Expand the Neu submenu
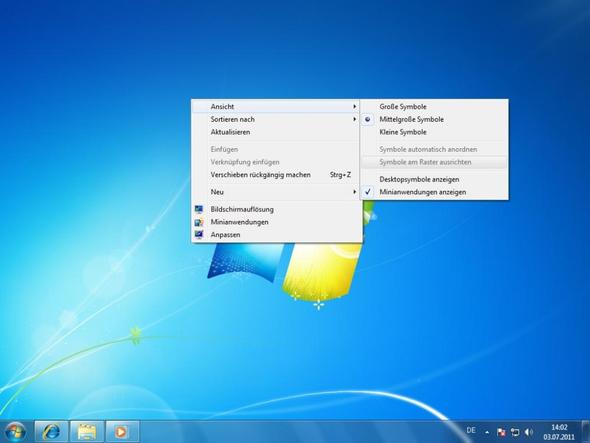Screen dimensions: 590x443 point(276,192)
